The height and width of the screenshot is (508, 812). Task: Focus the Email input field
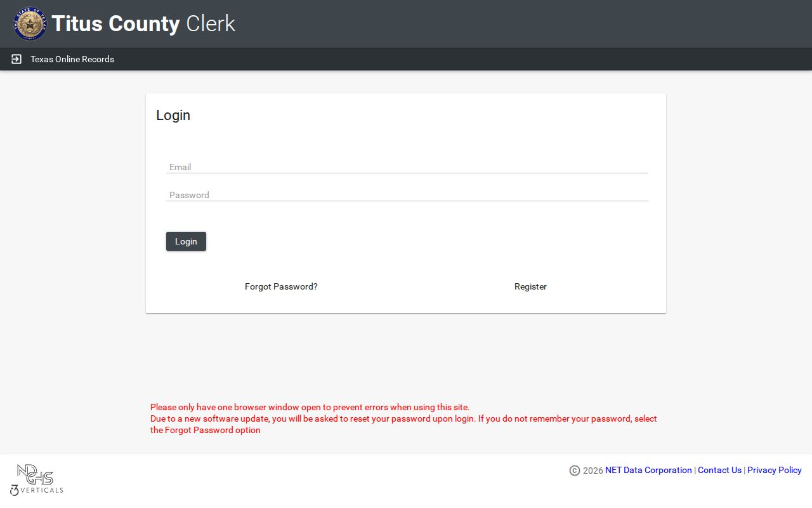(407, 167)
